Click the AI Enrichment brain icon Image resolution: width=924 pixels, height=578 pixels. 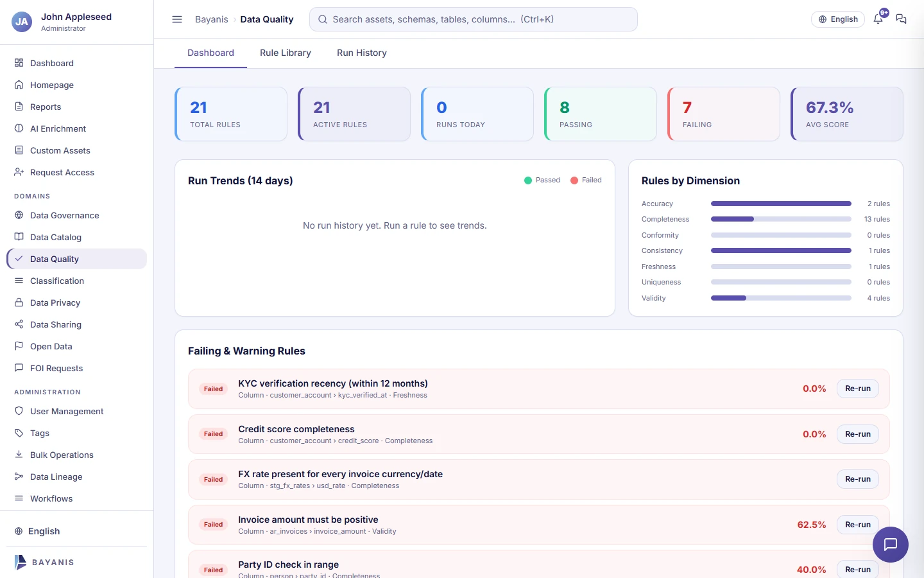coord(19,128)
